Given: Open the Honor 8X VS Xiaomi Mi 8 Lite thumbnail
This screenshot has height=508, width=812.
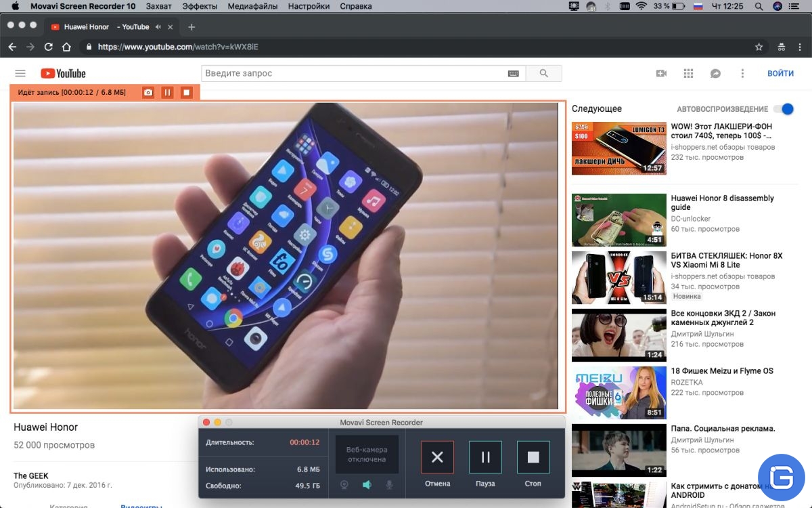Looking at the screenshot, I should [x=619, y=278].
